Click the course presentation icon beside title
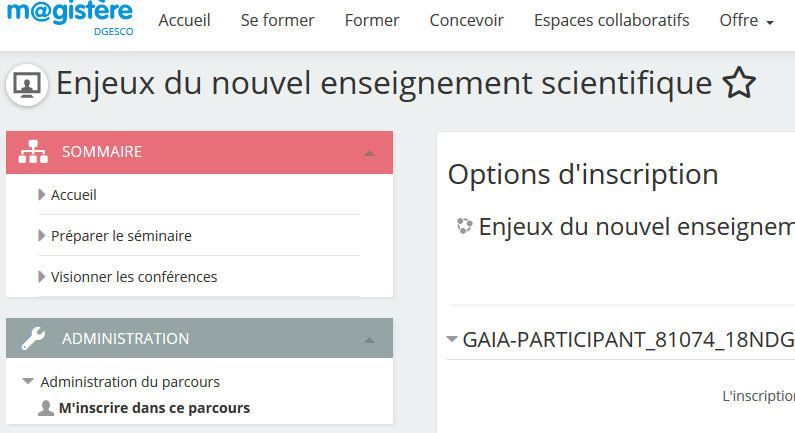This screenshot has height=433, width=795. 28,83
